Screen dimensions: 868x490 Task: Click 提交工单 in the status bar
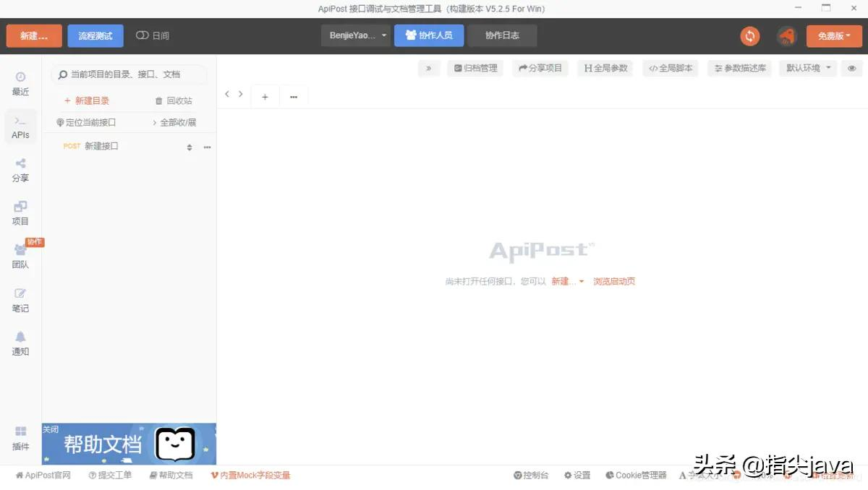tap(110, 476)
